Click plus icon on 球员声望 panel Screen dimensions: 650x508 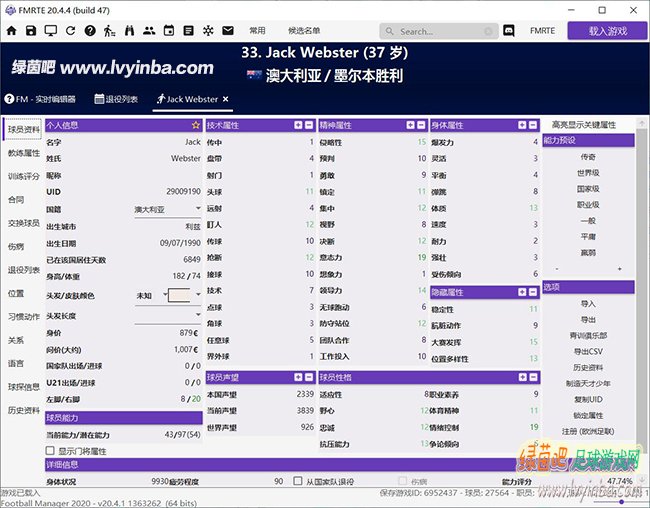point(298,377)
